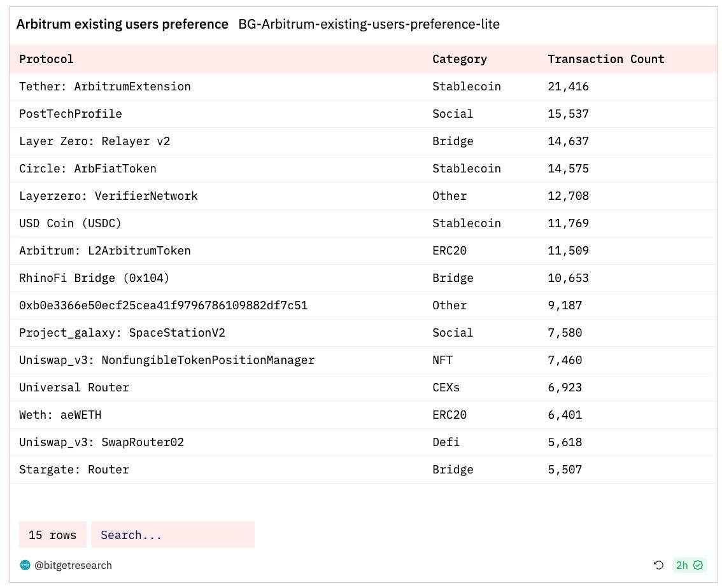Sort by the Protocol column header
The width and height of the screenshot is (722, 588).
[x=46, y=59]
